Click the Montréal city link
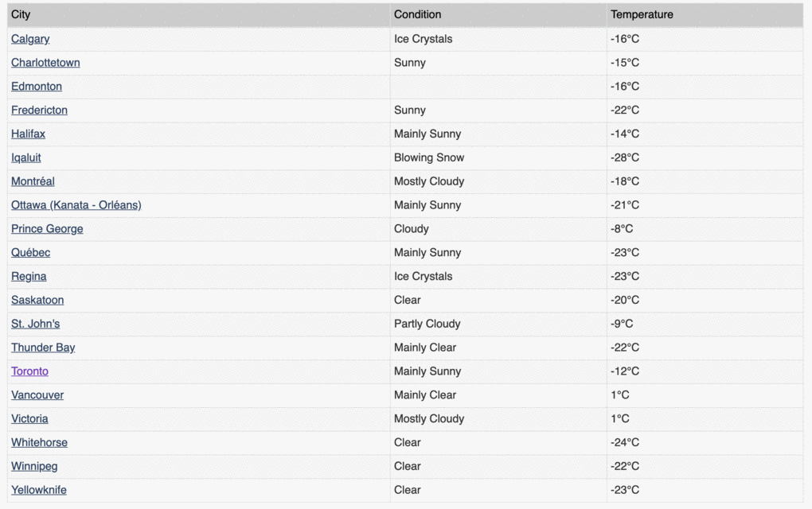The width and height of the screenshot is (812, 509). click(x=33, y=181)
